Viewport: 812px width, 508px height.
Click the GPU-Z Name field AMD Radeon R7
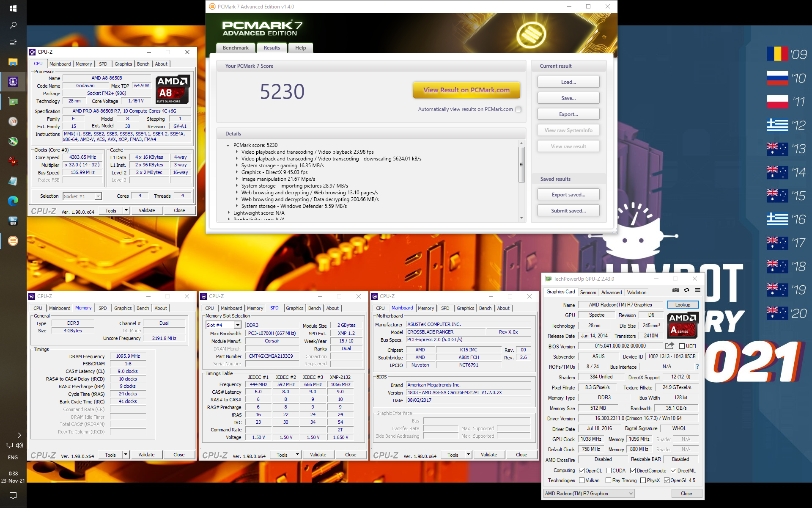coord(620,305)
